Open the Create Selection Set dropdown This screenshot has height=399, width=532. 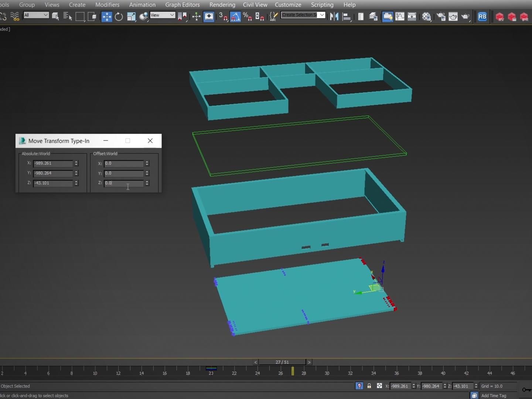[303, 15]
